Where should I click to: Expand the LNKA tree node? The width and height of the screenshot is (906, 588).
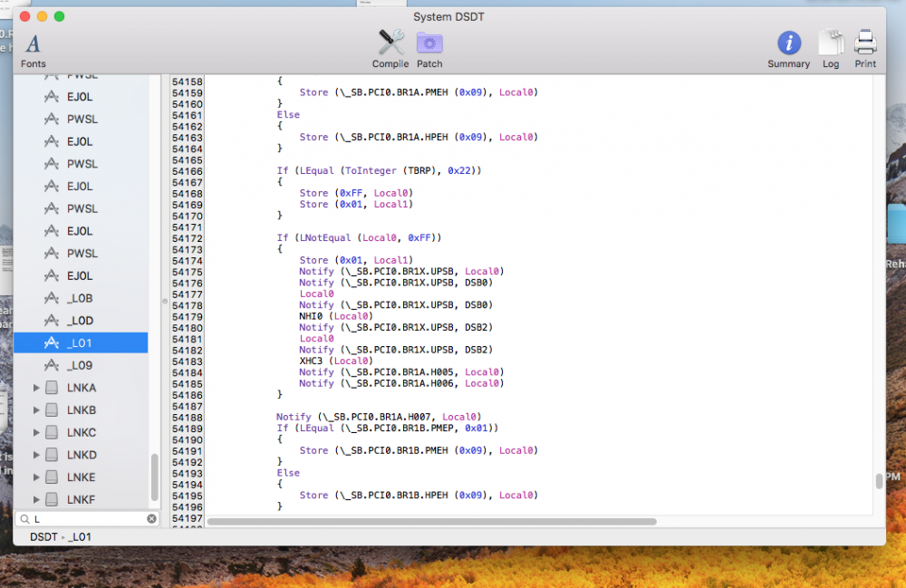[x=36, y=388]
